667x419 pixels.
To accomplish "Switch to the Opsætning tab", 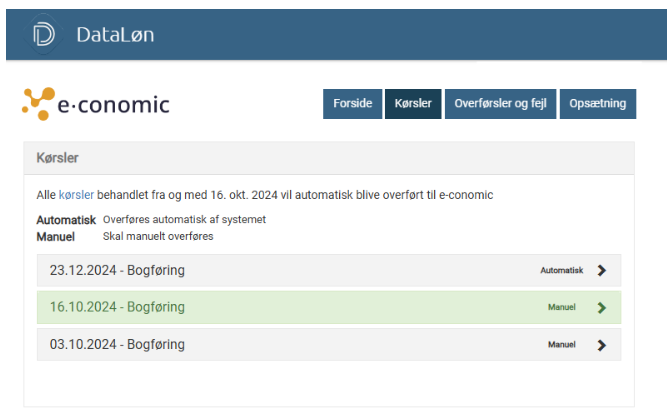I will [597, 104].
